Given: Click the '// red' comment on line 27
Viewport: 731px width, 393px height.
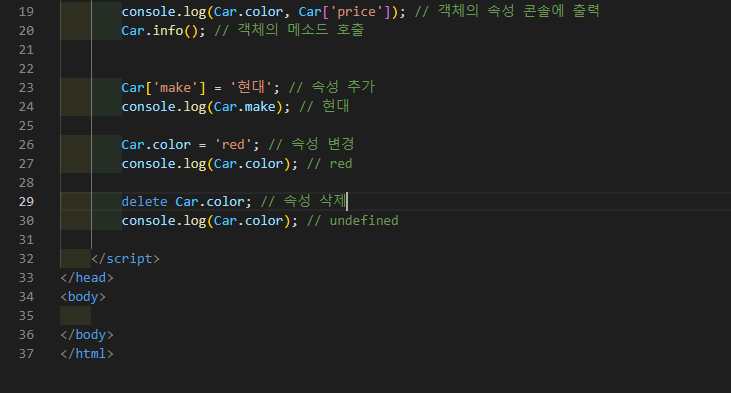Looking at the screenshot, I should (329, 164).
